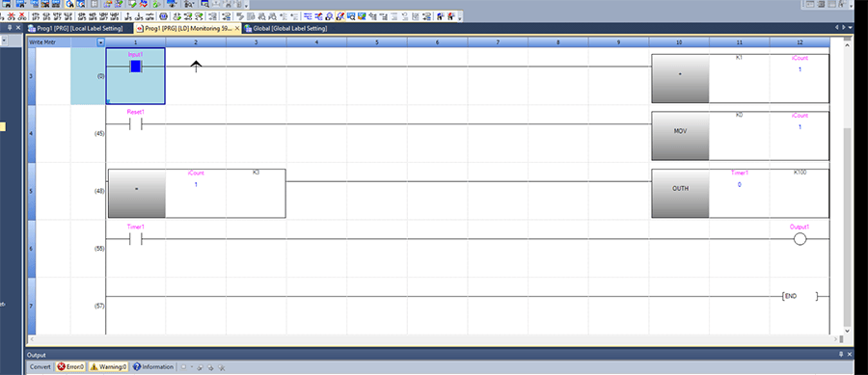Open the Write Mntr mode dropdown

click(x=100, y=42)
